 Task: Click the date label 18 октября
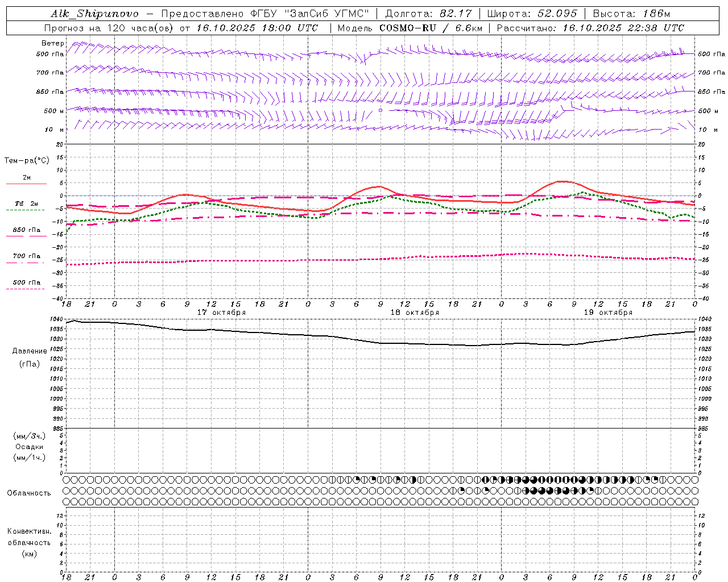point(415,313)
